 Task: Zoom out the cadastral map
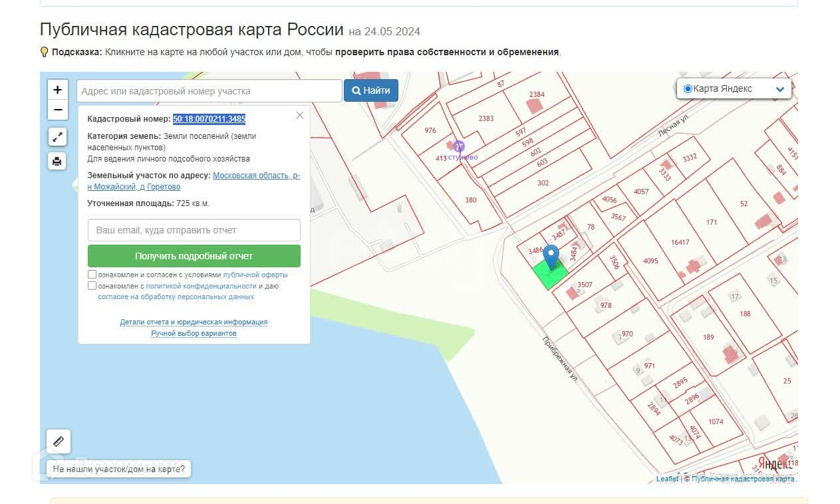click(58, 110)
